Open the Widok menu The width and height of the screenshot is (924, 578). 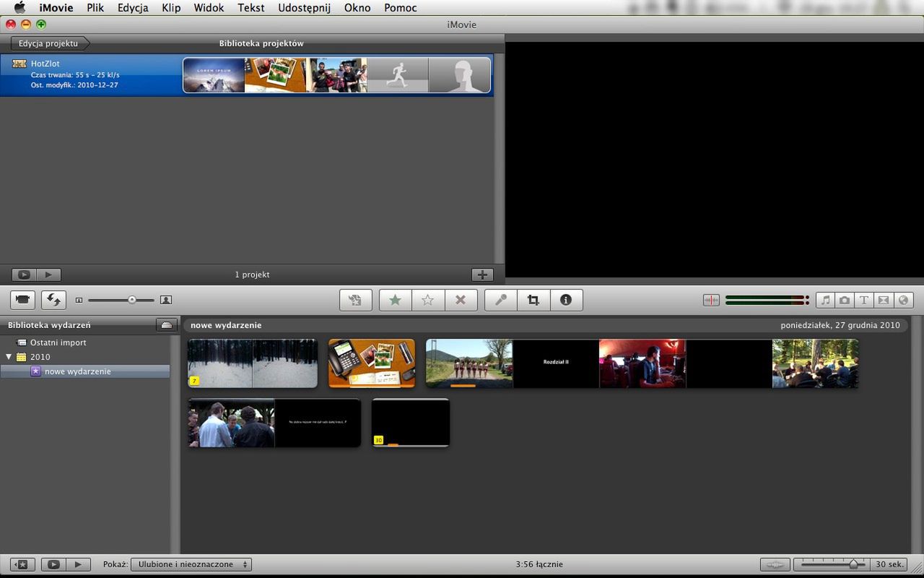(209, 8)
